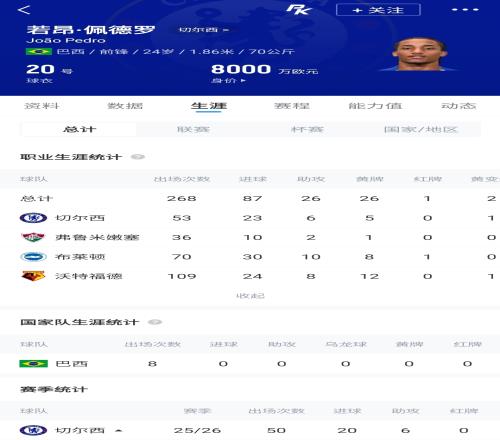Open the PK compare icon
The width and height of the screenshot is (500, 440).
pyautogui.click(x=299, y=9)
